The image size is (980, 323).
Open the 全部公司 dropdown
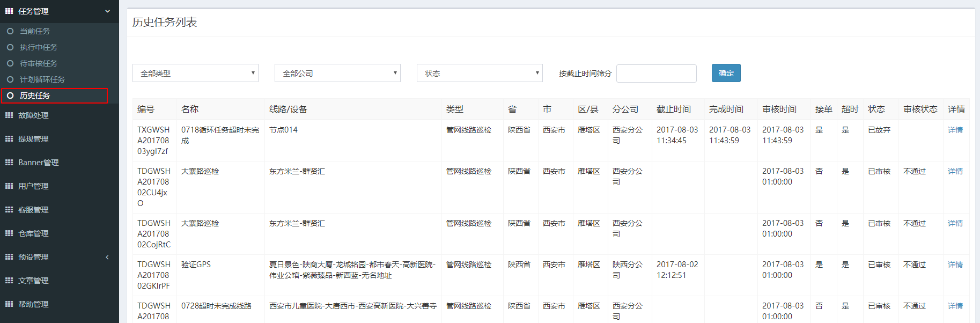click(x=337, y=73)
